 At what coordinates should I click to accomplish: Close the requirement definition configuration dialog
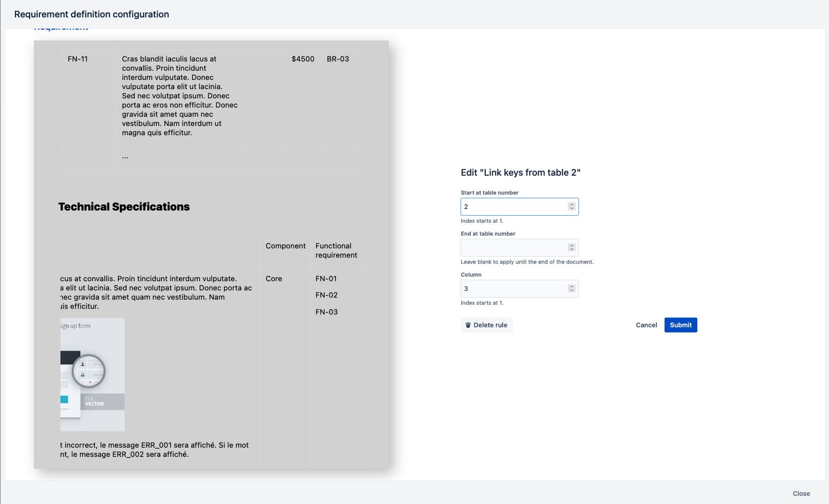(x=801, y=494)
